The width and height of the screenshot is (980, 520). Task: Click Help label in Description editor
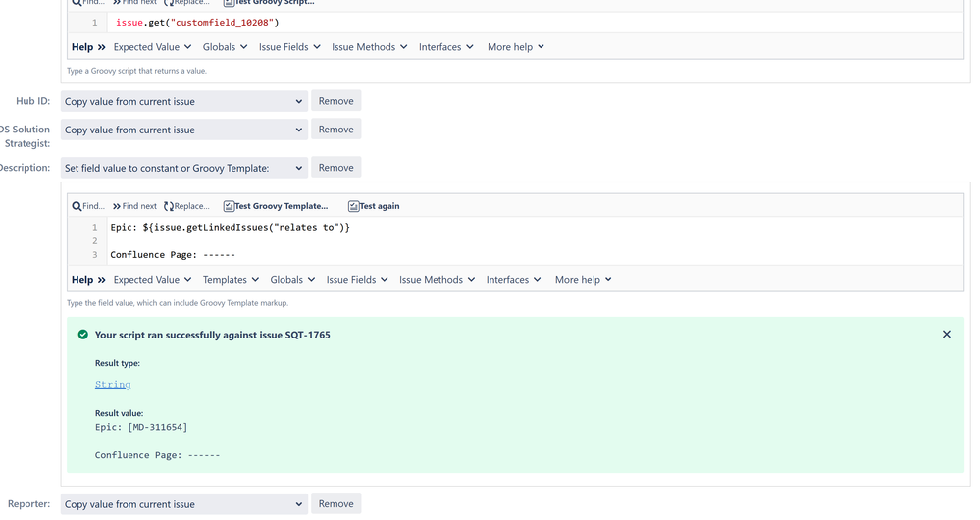click(x=88, y=280)
